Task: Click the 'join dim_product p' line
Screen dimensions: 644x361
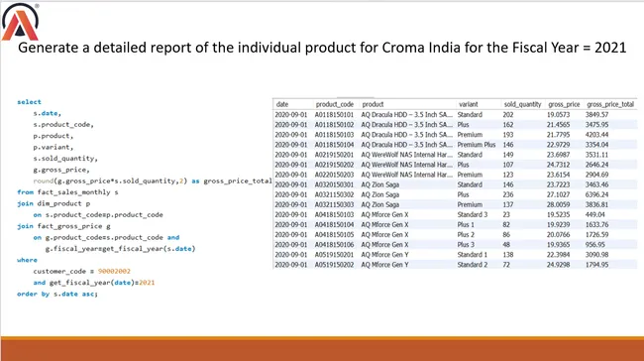Action: pos(54,203)
